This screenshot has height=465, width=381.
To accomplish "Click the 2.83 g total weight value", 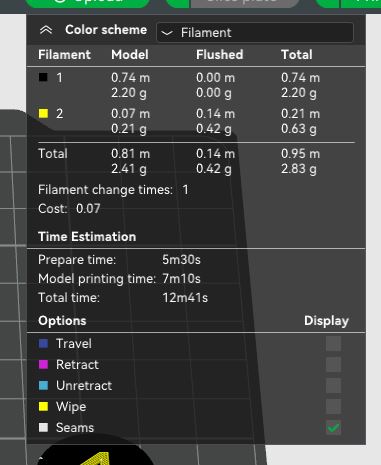I will tap(299, 169).
